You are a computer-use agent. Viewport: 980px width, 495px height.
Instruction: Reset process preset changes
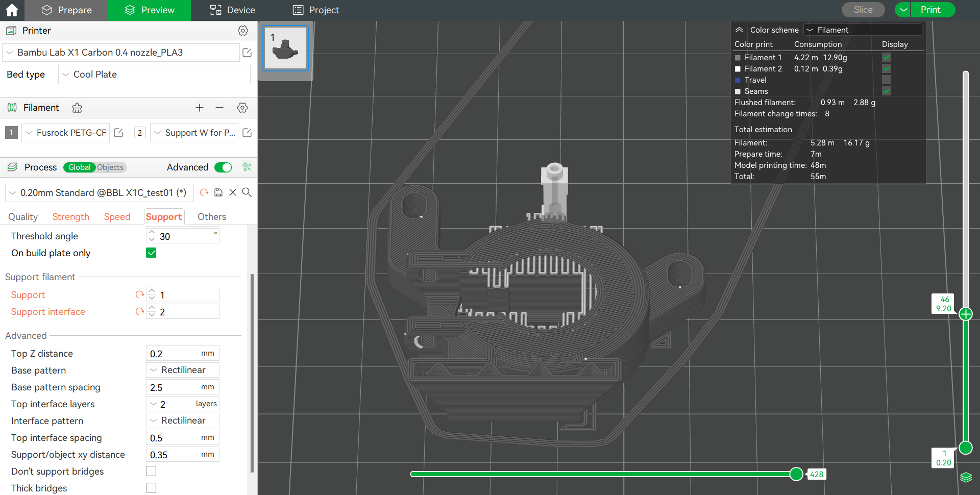204,192
